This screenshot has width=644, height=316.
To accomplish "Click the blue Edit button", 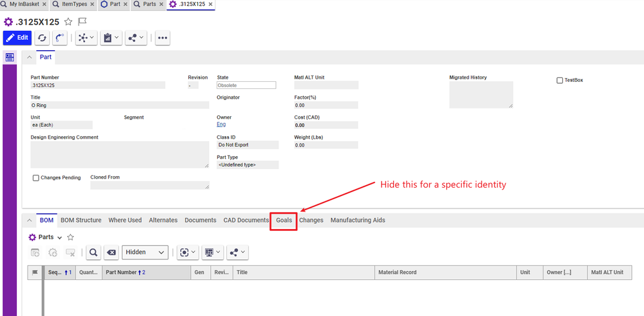I will click(17, 38).
